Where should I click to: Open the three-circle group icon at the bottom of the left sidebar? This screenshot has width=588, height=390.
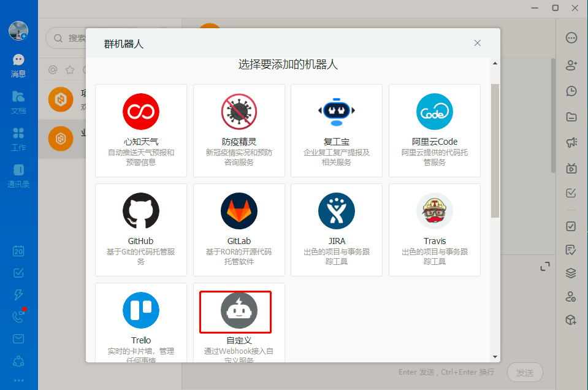pos(18,361)
